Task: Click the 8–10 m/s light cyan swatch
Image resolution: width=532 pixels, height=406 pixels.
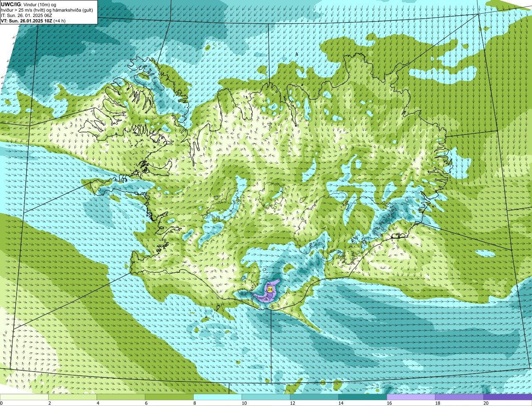Action: [x=218, y=397]
